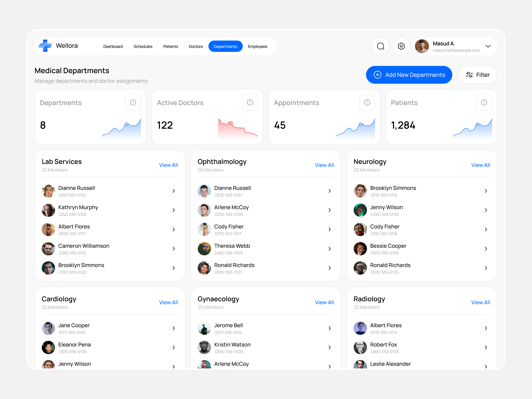This screenshot has height=399, width=532.
Task: Open the Patients nav tab
Action: [171, 46]
